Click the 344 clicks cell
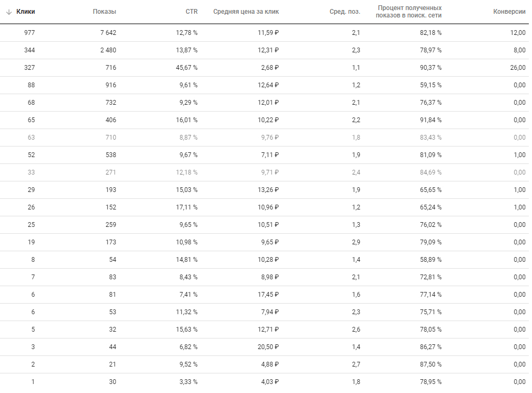The image size is (532, 393). (x=30, y=50)
